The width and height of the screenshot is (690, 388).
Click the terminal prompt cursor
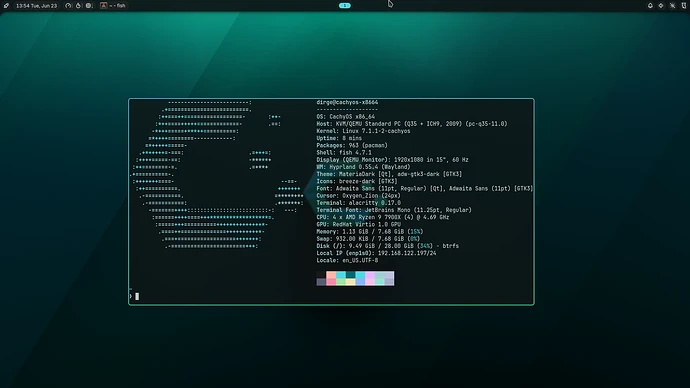point(137,296)
